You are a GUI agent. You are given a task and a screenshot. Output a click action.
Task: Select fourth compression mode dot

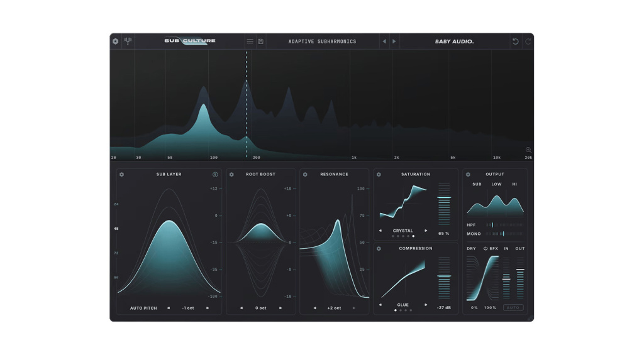click(x=411, y=310)
